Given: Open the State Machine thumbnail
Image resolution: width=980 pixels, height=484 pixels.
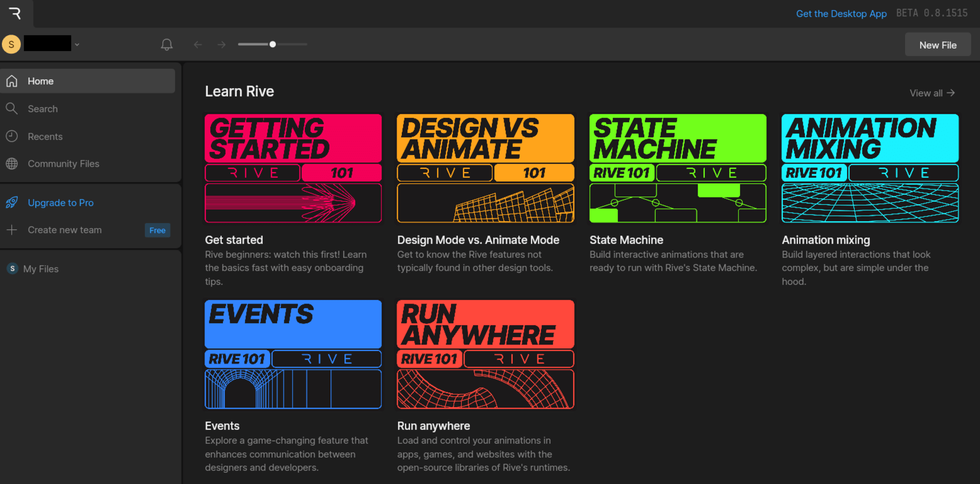Looking at the screenshot, I should click(678, 168).
